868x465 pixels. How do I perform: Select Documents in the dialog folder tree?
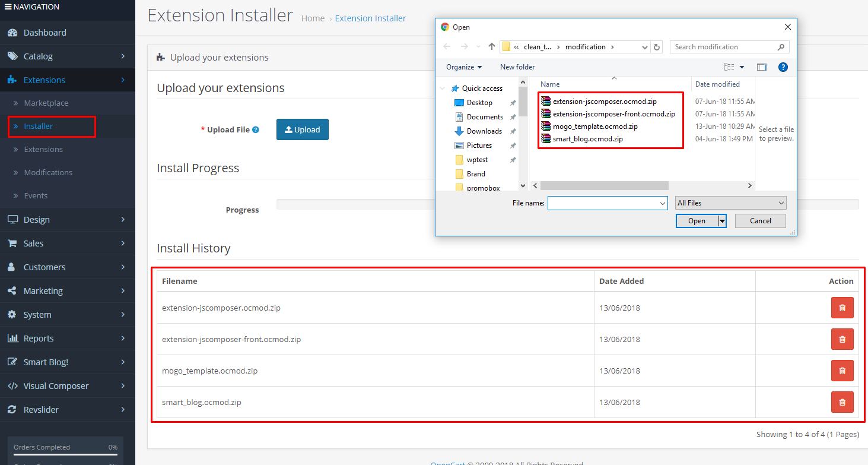[485, 117]
